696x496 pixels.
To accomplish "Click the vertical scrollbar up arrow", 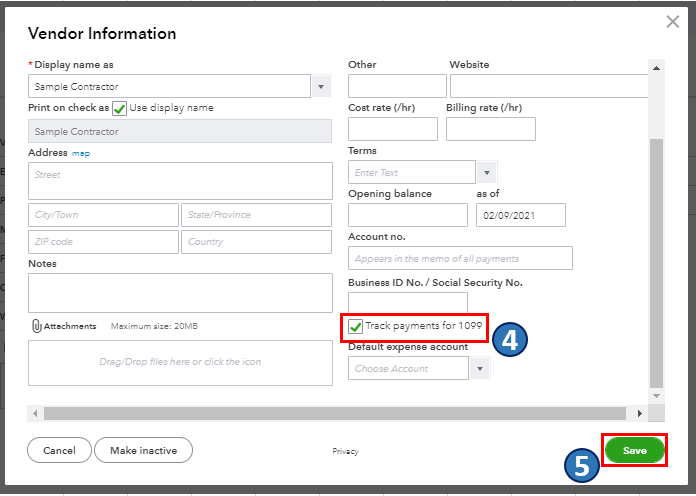I will click(x=656, y=68).
